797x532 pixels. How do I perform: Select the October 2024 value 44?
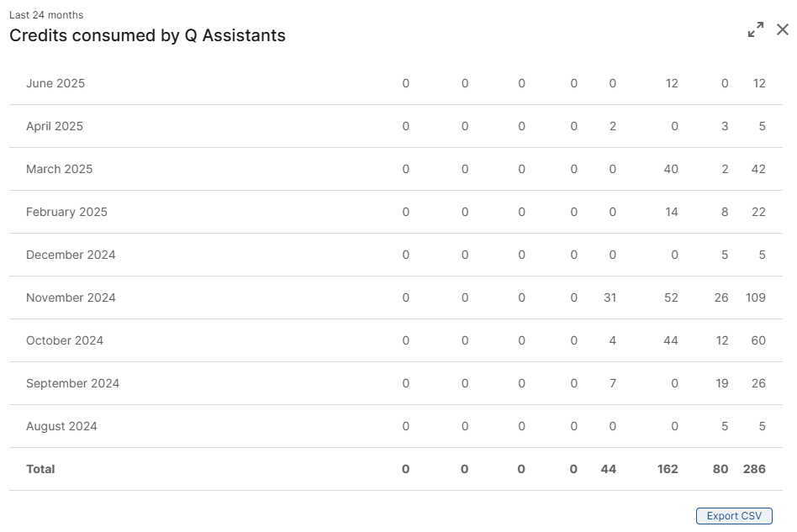click(x=671, y=340)
